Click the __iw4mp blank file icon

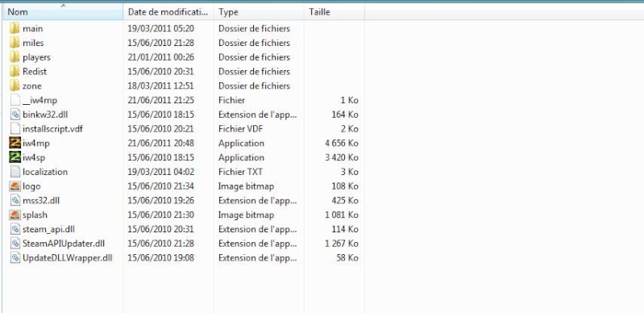[15, 100]
